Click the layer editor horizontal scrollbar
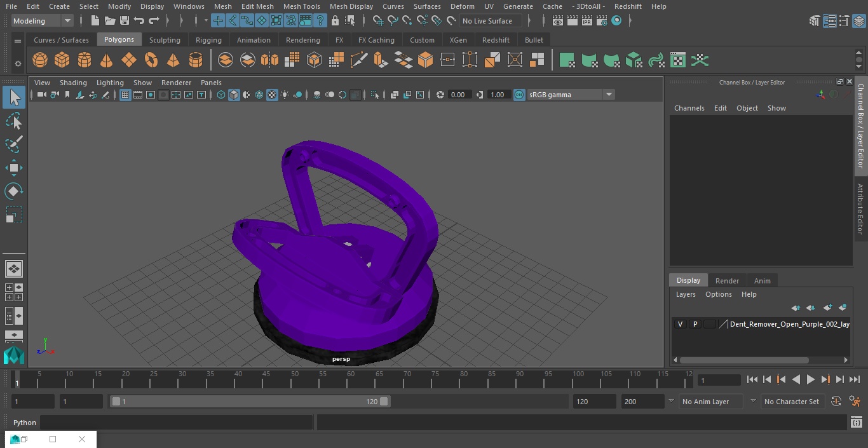Screen dimensions: 868x448 [x=745, y=360]
